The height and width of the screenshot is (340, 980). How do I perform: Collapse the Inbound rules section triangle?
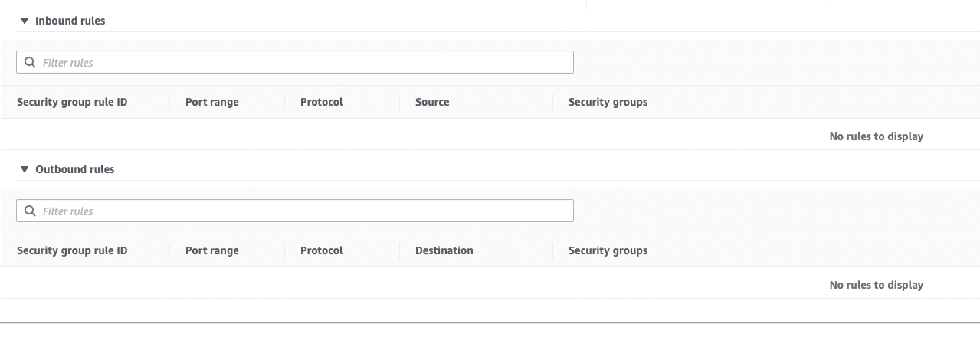25,21
